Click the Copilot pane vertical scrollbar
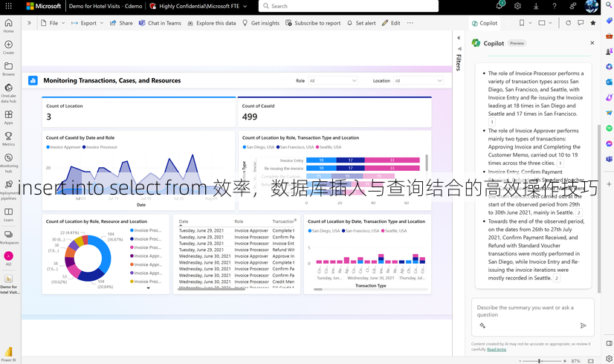The width and height of the screenshot is (614, 364). click(x=598, y=207)
